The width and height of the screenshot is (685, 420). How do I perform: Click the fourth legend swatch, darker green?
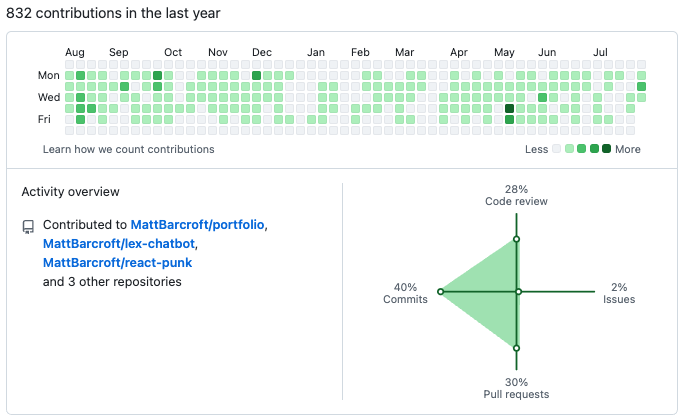pos(594,149)
